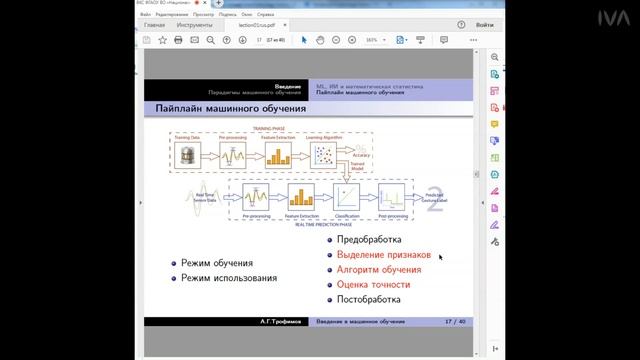Zoom in with the plus circle icon
The width and height of the screenshot is (640, 360).
(x=352, y=40)
